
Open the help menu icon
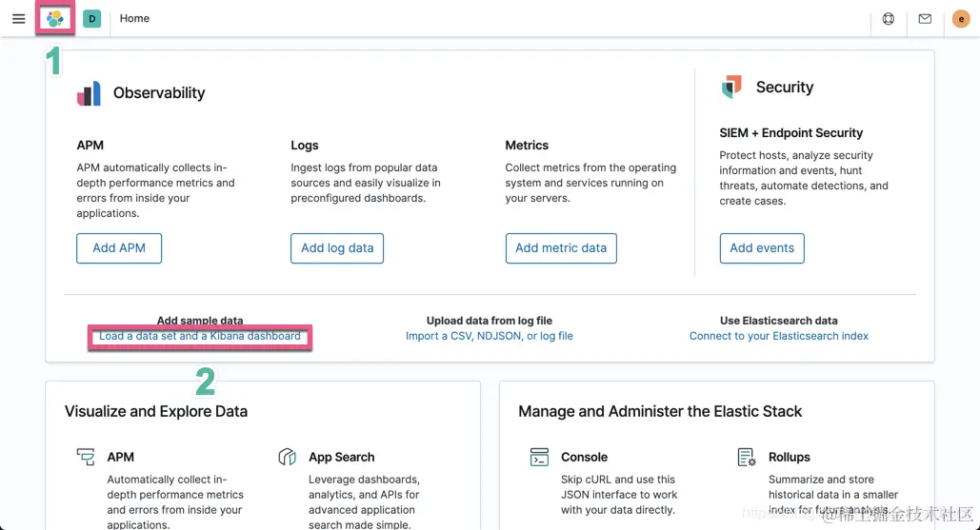pos(889,18)
